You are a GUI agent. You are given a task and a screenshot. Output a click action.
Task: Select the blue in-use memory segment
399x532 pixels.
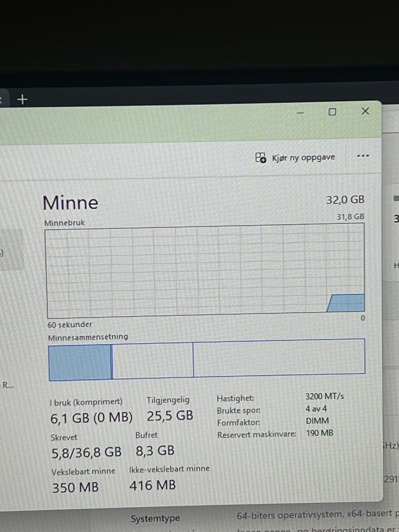click(x=80, y=362)
